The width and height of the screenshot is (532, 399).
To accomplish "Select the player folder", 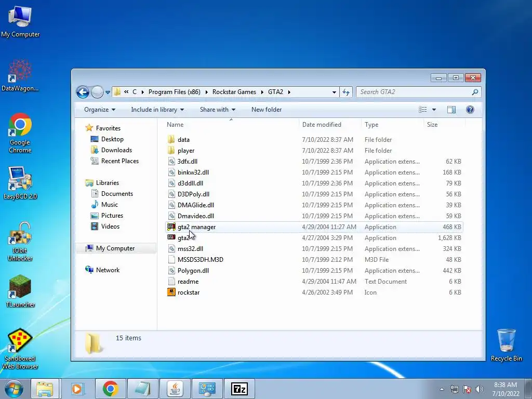I will click(x=186, y=150).
